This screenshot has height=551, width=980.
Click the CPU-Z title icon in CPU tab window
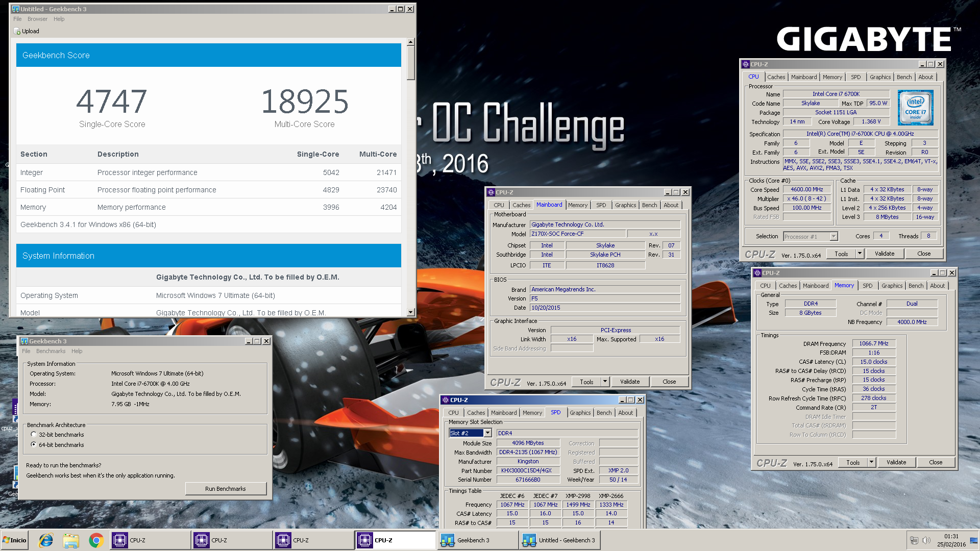click(x=746, y=64)
